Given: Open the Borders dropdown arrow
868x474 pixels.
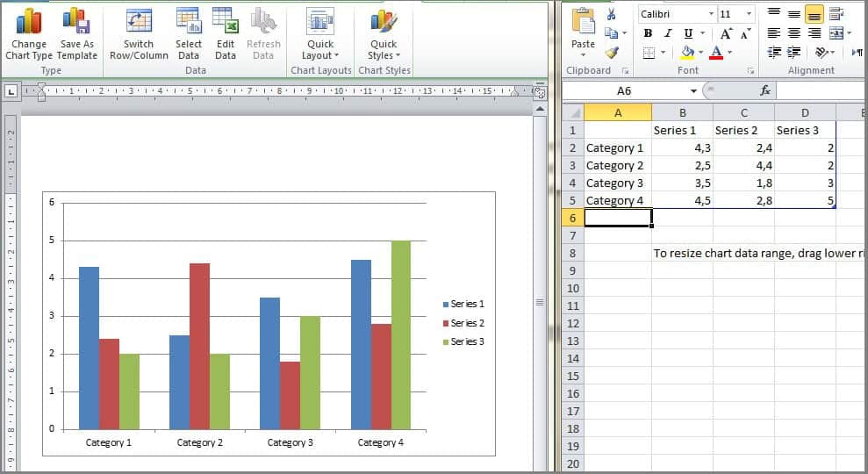Looking at the screenshot, I should point(663,54).
